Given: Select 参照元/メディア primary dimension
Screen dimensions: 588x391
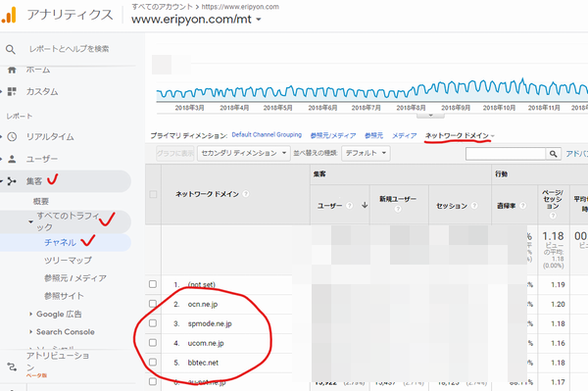Looking at the screenshot, I should pos(333,135).
